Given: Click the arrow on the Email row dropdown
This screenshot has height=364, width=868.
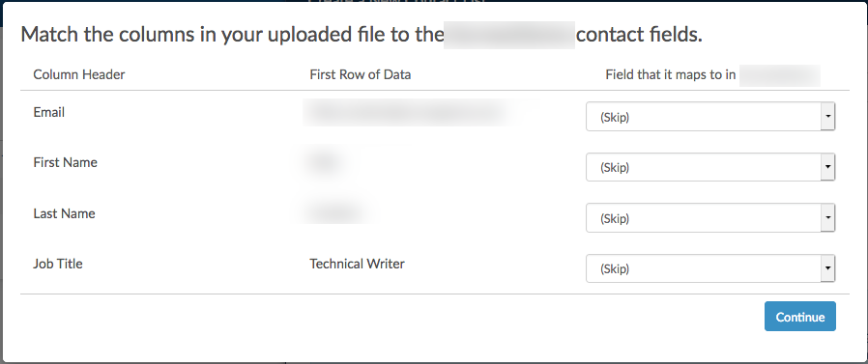Looking at the screenshot, I should point(827,117).
